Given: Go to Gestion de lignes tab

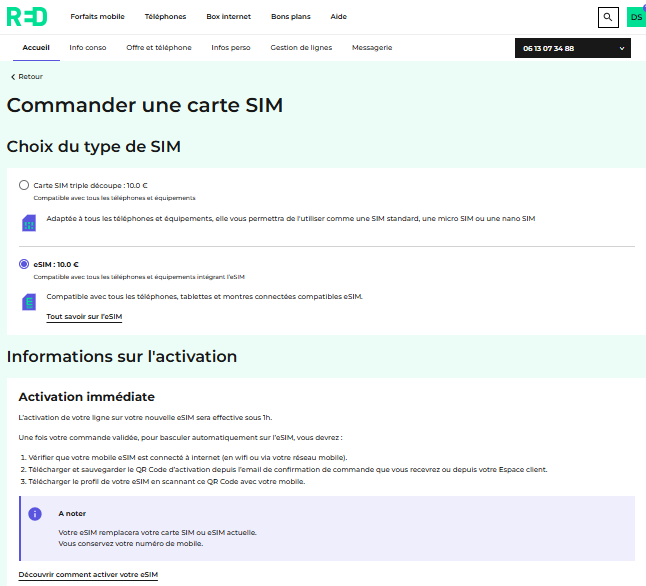Looking at the screenshot, I should (x=301, y=48).
